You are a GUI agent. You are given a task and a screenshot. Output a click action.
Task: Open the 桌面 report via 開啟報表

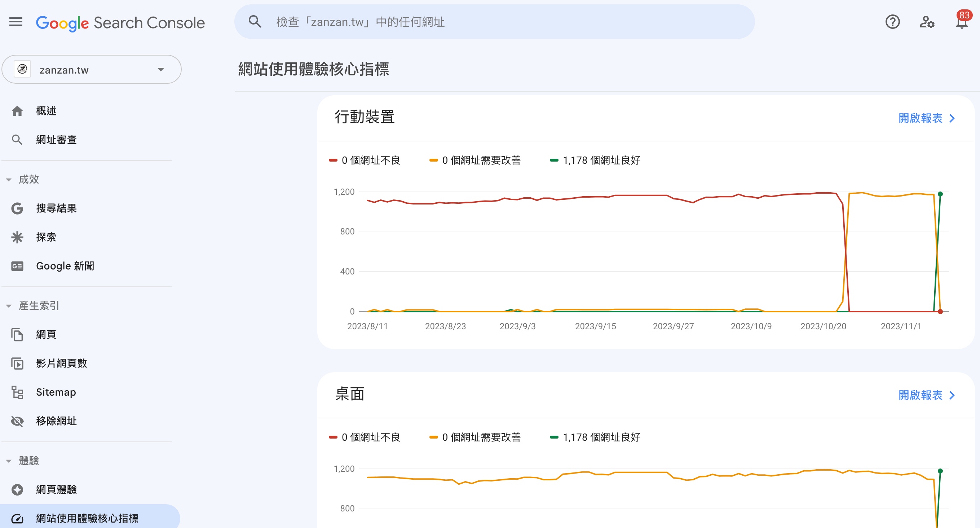coord(927,395)
